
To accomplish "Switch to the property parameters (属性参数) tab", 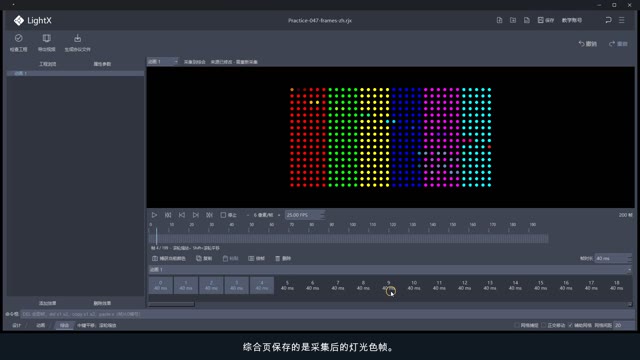I will click(x=102, y=64).
